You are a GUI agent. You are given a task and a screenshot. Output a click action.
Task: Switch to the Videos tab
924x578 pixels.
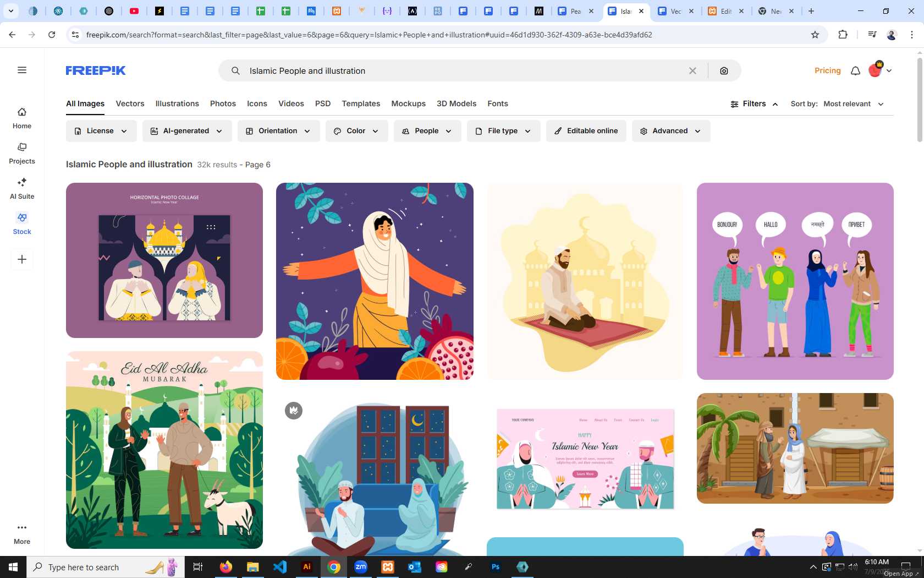coord(291,103)
